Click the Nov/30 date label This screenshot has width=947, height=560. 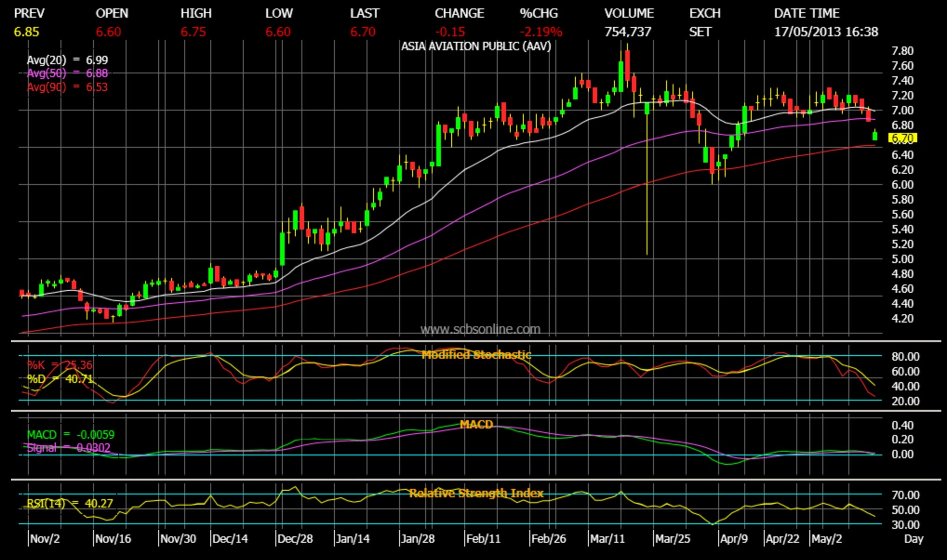[178, 539]
